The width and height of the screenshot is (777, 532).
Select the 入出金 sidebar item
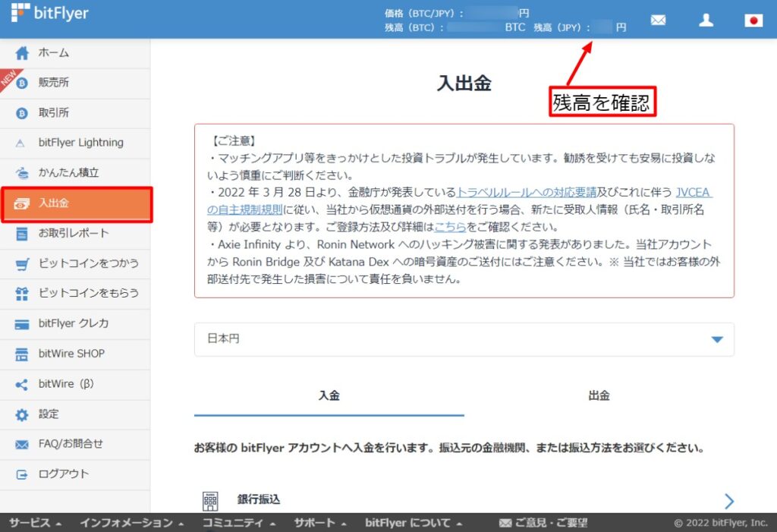tap(77, 204)
